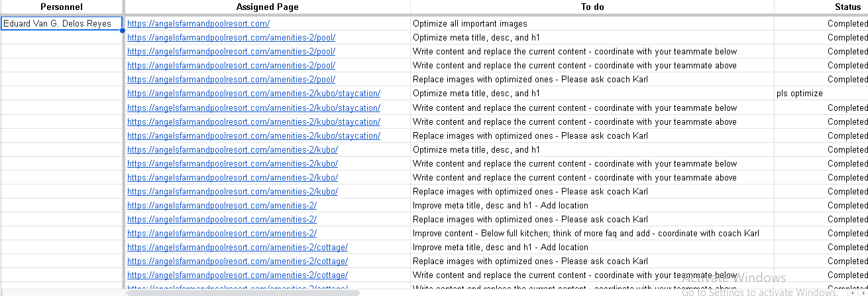
Task: Open pool link beside 'Optimize meta title, desc, and h1'
Action: (231, 37)
